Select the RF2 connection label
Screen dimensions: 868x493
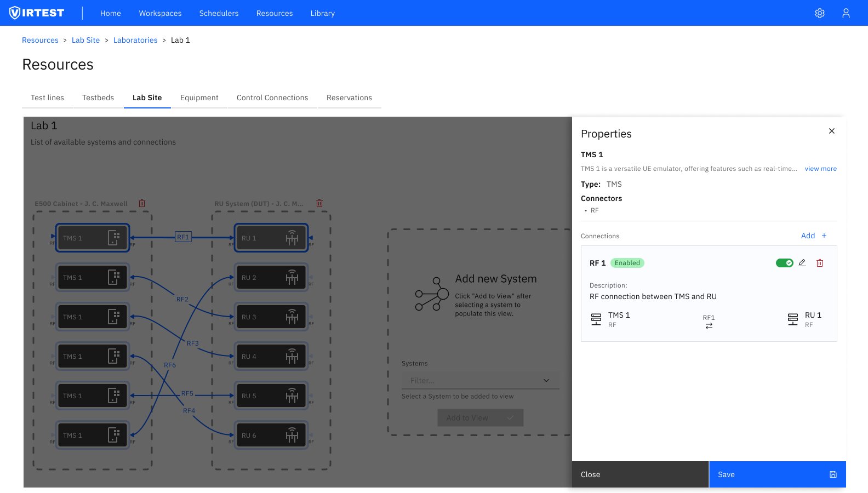[x=182, y=299]
